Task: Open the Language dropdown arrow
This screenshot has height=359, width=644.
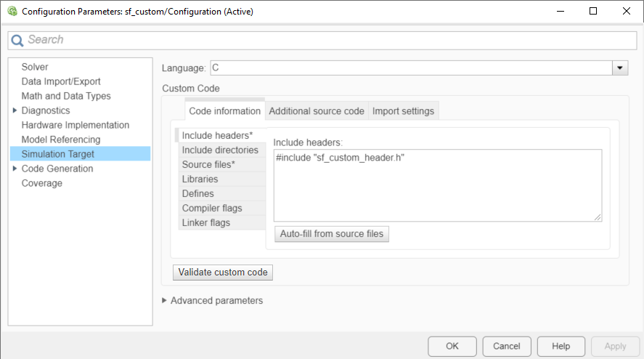Action: click(620, 68)
